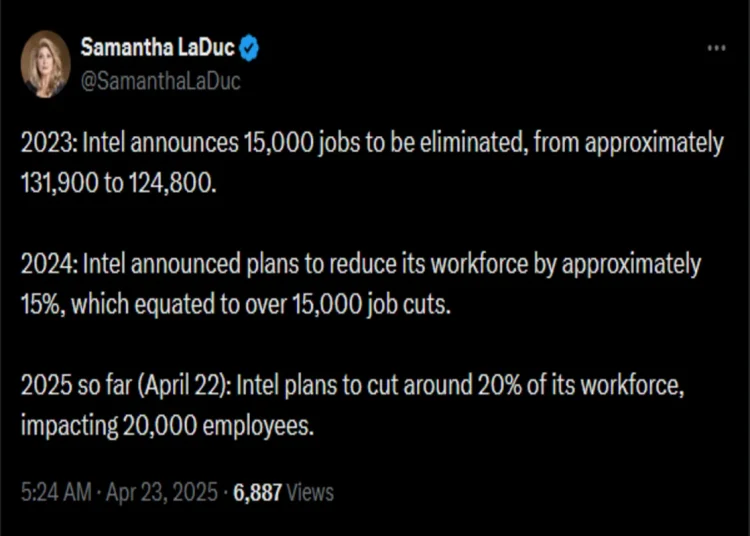Click the text 131,900 to 124,800
The height and width of the screenshot is (536, 750).
click(x=119, y=183)
